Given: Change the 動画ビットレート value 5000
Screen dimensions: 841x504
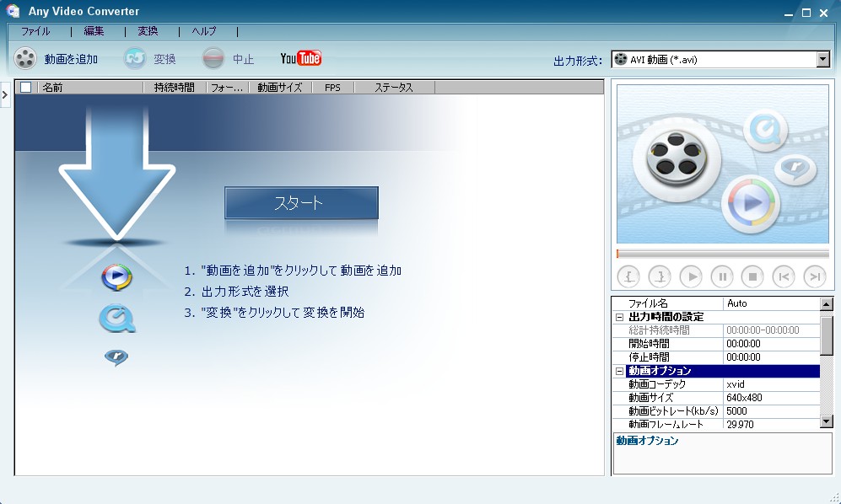Looking at the screenshot, I should pyautogui.click(x=772, y=410).
